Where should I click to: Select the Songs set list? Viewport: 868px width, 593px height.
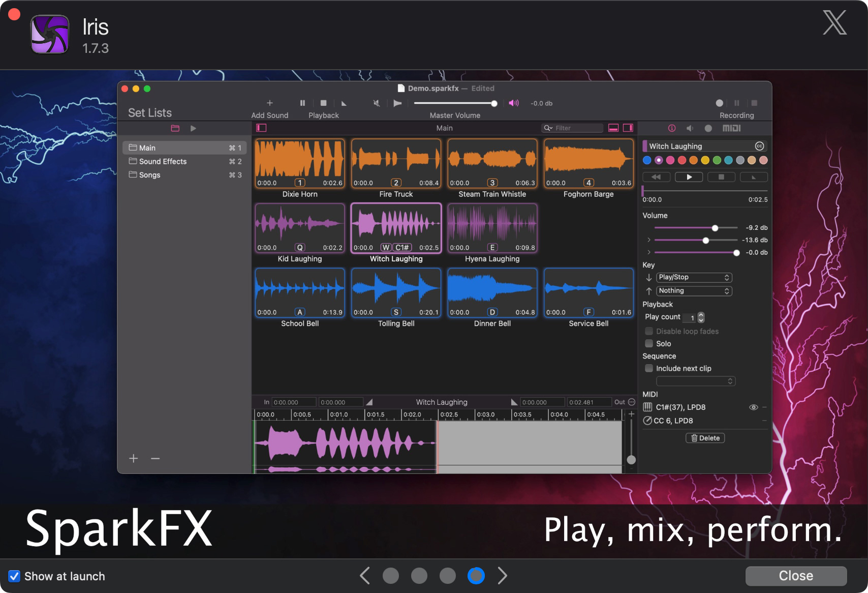149,175
